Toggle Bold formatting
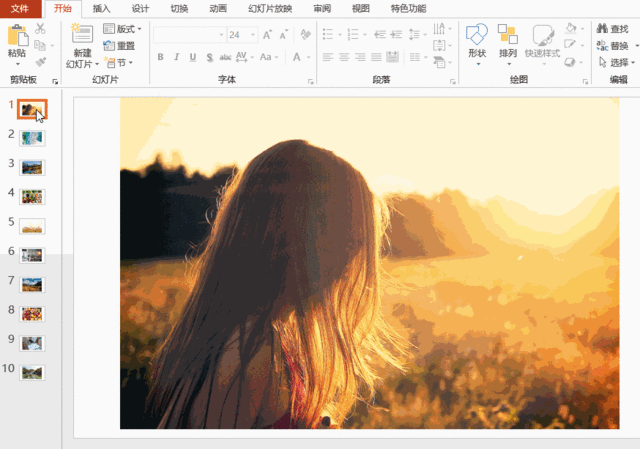 click(160, 57)
